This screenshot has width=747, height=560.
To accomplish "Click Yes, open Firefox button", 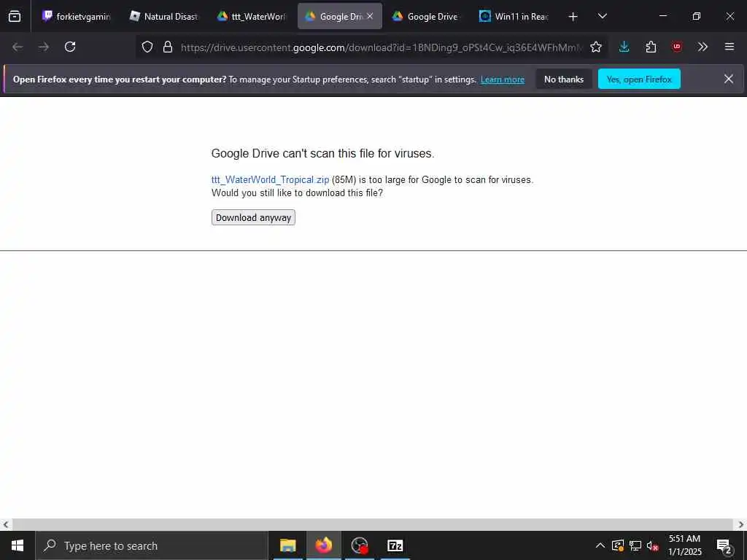I will tap(639, 79).
